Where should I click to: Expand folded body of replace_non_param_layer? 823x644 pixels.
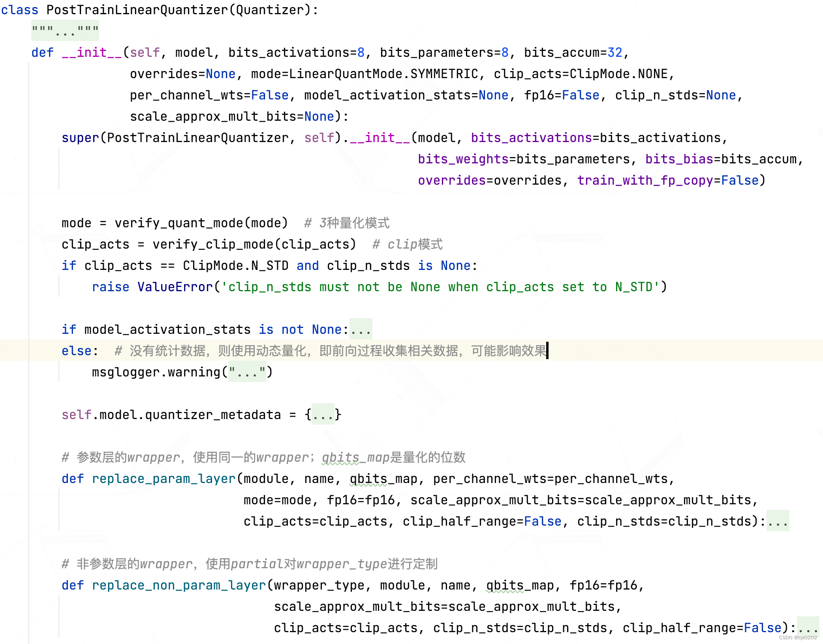[808, 628]
